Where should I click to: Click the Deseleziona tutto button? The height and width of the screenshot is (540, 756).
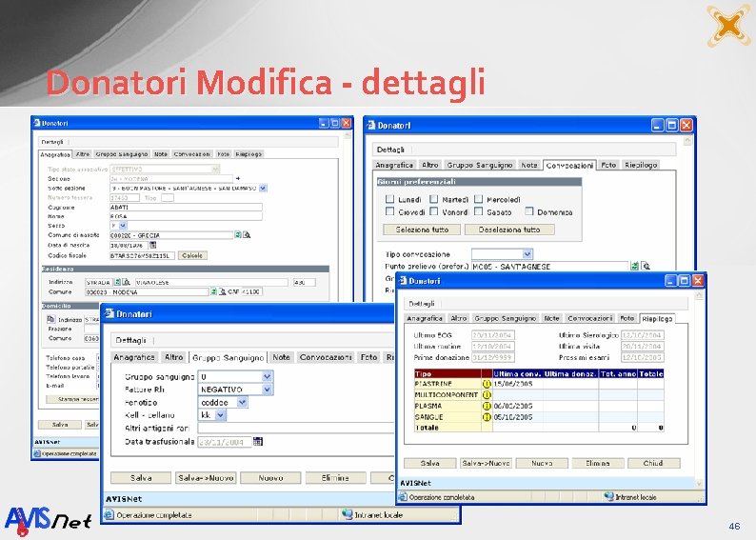[509, 230]
